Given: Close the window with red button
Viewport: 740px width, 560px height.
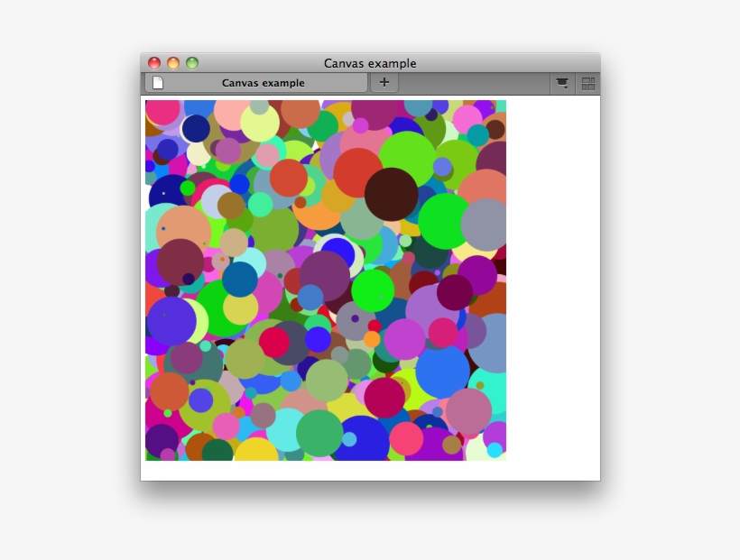Looking at the screenshot, I should (154, 63).
